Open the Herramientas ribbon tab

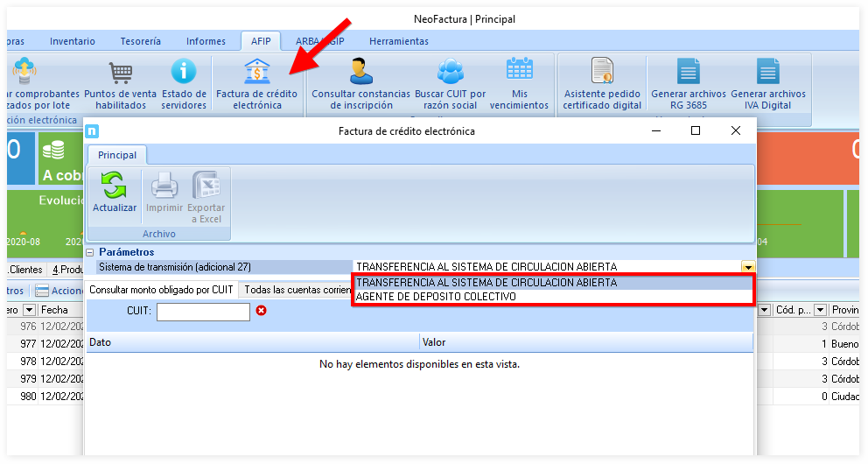pyautogui.click(x=398, y=41)
